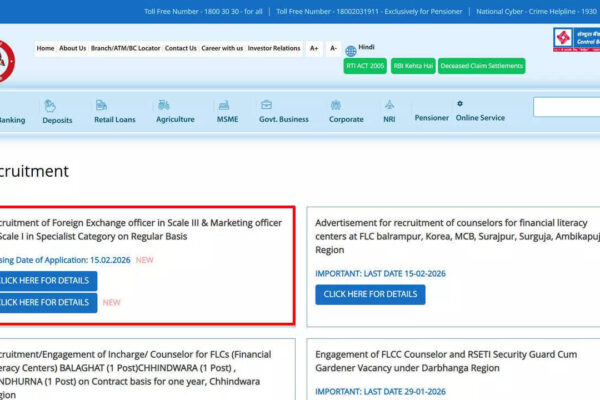Click the Deposits hand-coin icon

50,105
